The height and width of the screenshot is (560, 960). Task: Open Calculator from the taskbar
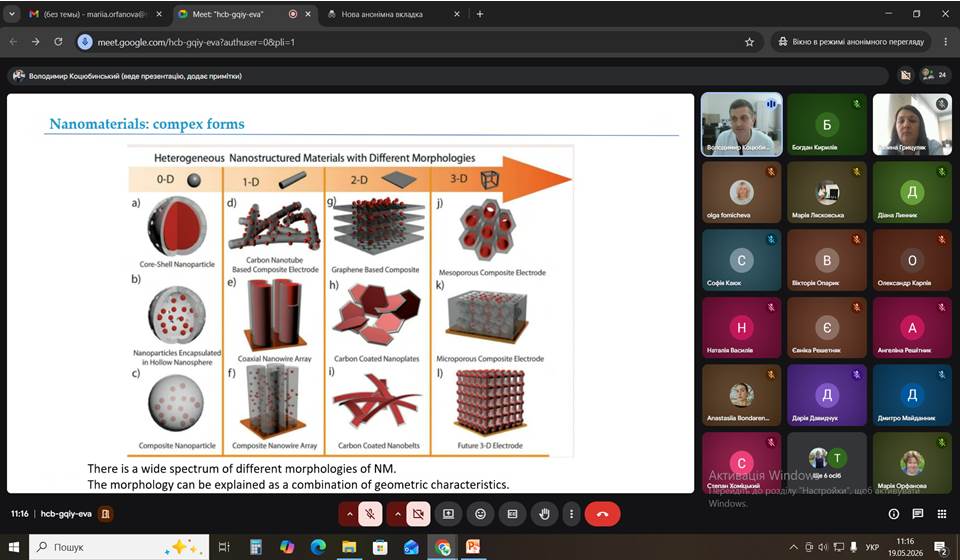point(255,547)
